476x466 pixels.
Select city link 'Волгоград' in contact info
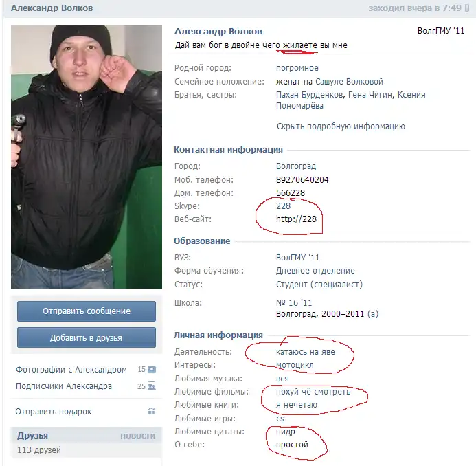click(x=296, y=166)
